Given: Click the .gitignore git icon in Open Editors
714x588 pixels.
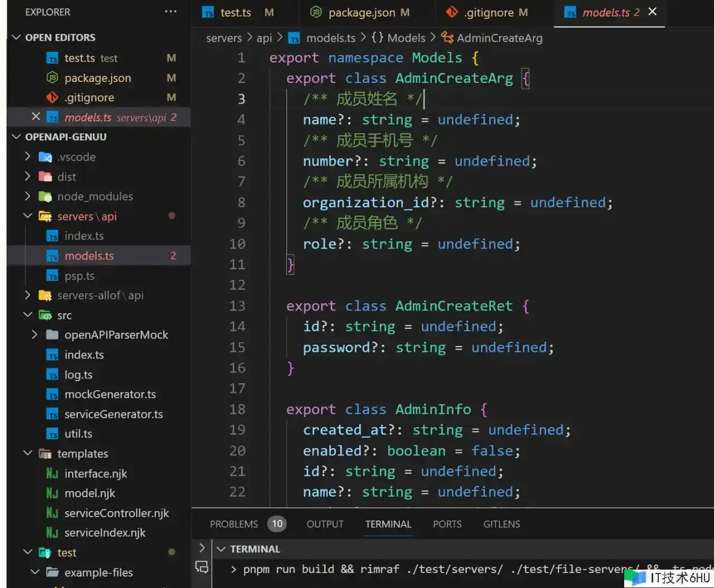Looking at the screenshot, I should [52, 98].
